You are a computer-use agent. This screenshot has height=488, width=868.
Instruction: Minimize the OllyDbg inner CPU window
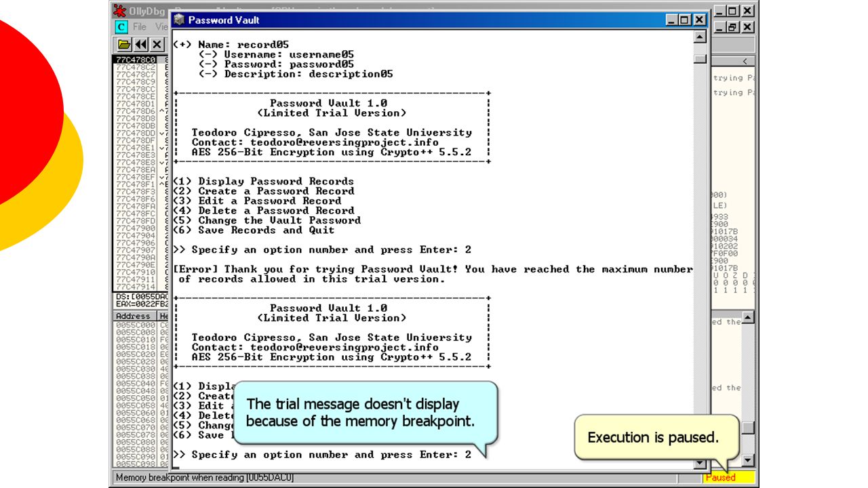click(x=719, y=27)
